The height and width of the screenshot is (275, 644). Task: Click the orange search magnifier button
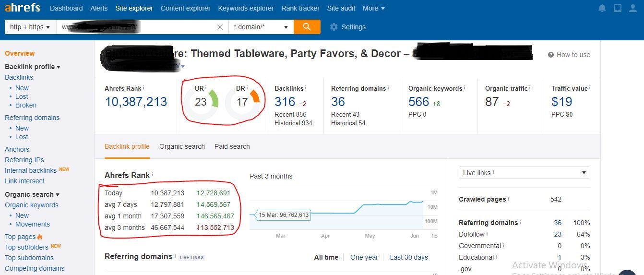point(307,27)
